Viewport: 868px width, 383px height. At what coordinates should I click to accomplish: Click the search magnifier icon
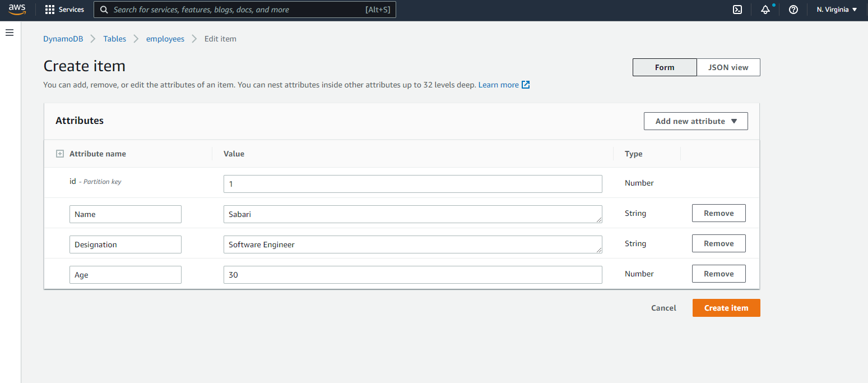pyautogui.click(x=104, y=10)
